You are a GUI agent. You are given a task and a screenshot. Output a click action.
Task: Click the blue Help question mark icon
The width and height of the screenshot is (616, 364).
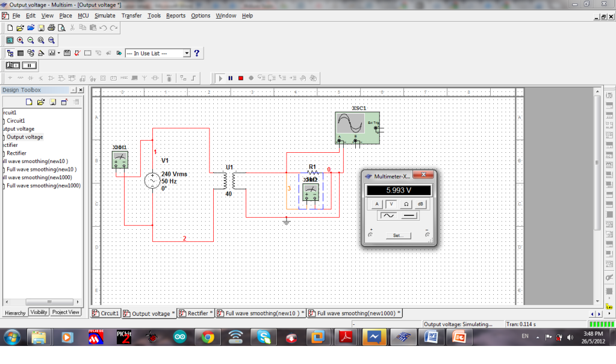(197, 53)
